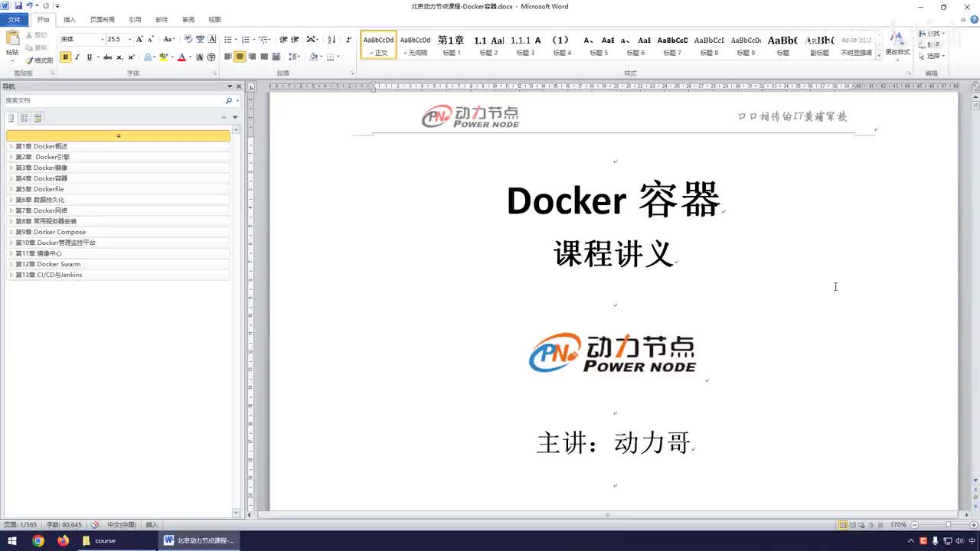Click the Align Right icon
980x551 pixels.
coord(252,57)
